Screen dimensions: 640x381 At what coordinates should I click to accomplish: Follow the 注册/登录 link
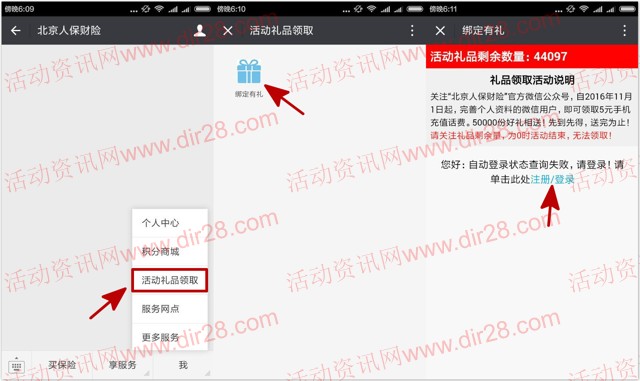552,179
